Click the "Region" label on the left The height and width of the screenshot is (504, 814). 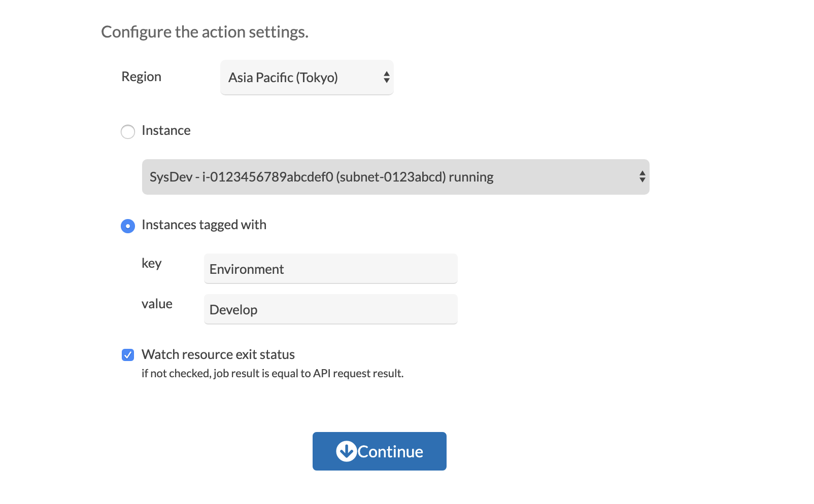(x=141, y=77)
